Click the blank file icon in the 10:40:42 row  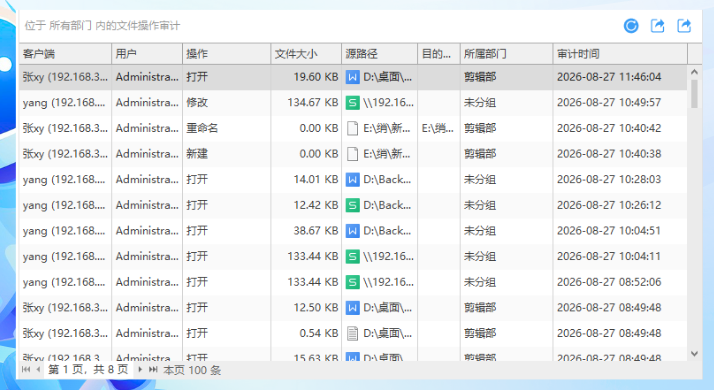352,128
